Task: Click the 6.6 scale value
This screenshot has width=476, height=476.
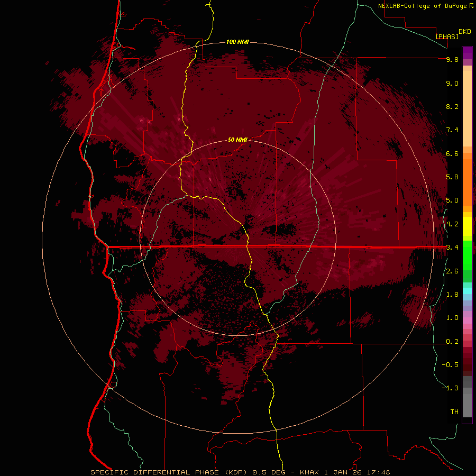Action: [452, 153]
